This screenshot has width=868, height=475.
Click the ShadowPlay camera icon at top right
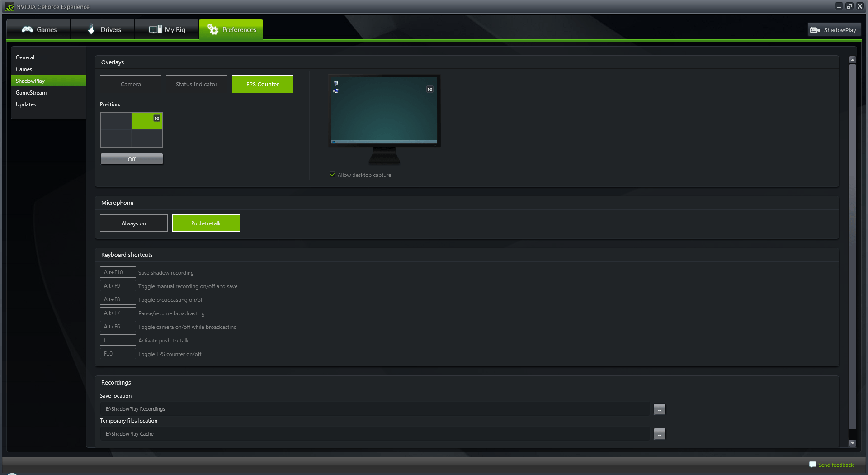tap(815, 30)
